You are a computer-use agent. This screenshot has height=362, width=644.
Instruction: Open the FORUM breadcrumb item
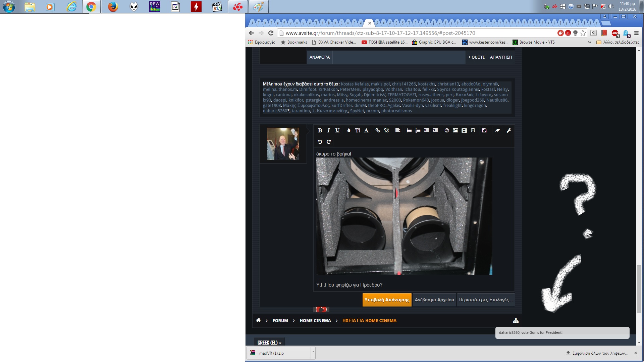pyautogui.click(x=280, y=321)
